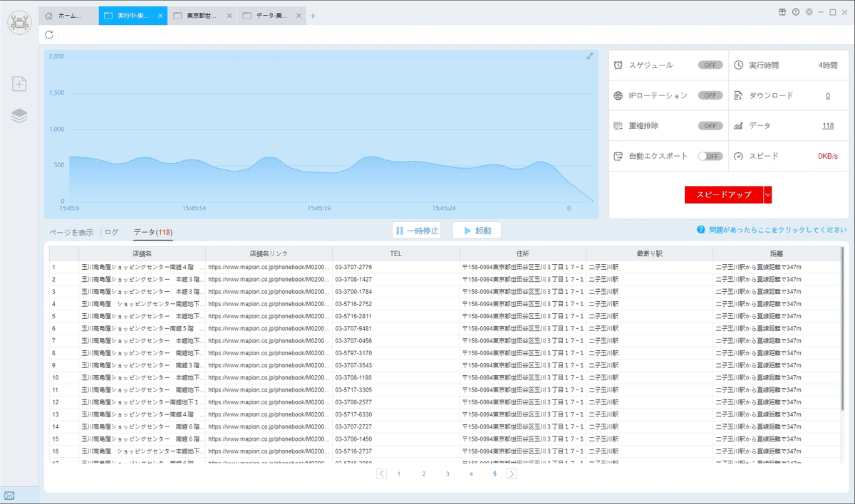Close the データ-東 tab
This screenshot has height=504, width=855.
click(298, 16)
